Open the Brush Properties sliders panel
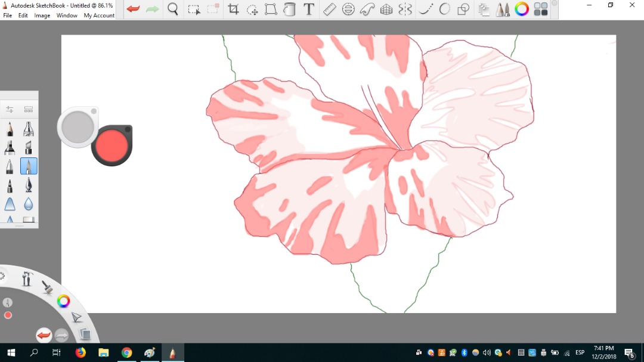The image size is (644, 362). point(10,109)
